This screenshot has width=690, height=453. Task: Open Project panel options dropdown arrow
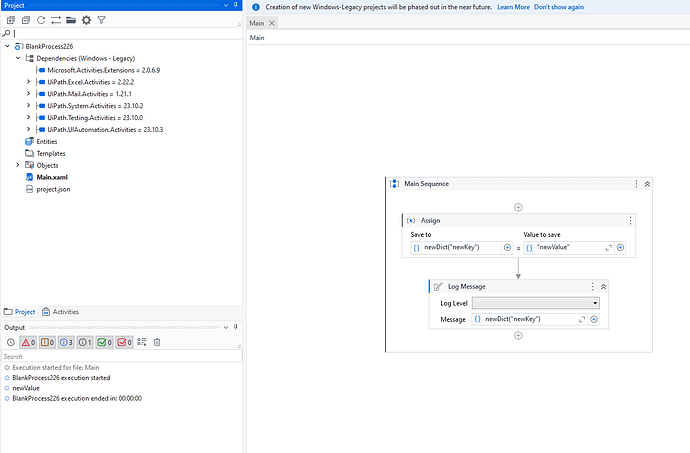pos(226,5)
